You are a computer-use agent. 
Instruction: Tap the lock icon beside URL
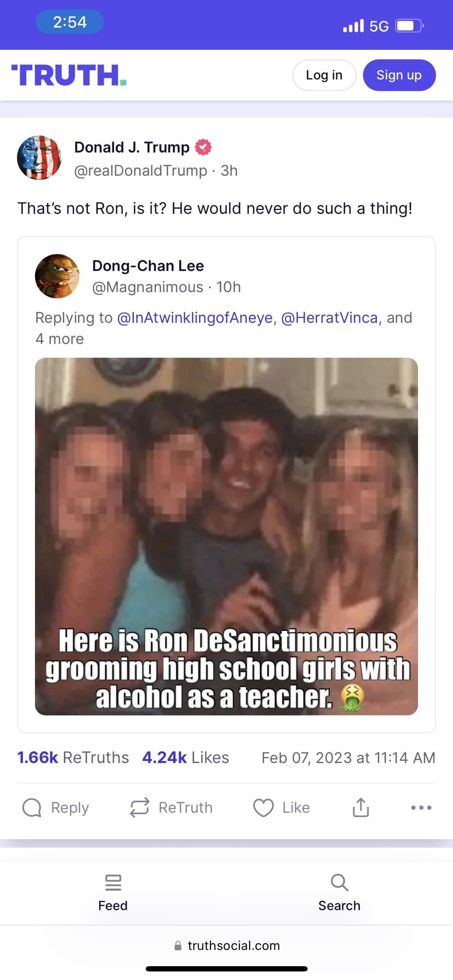click(x=178, y=946)
